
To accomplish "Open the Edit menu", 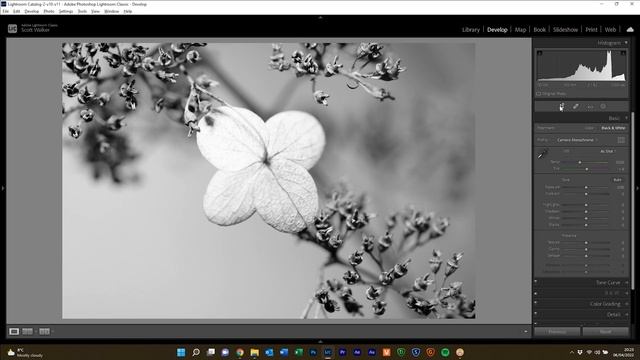I will [x=16, y=11].
